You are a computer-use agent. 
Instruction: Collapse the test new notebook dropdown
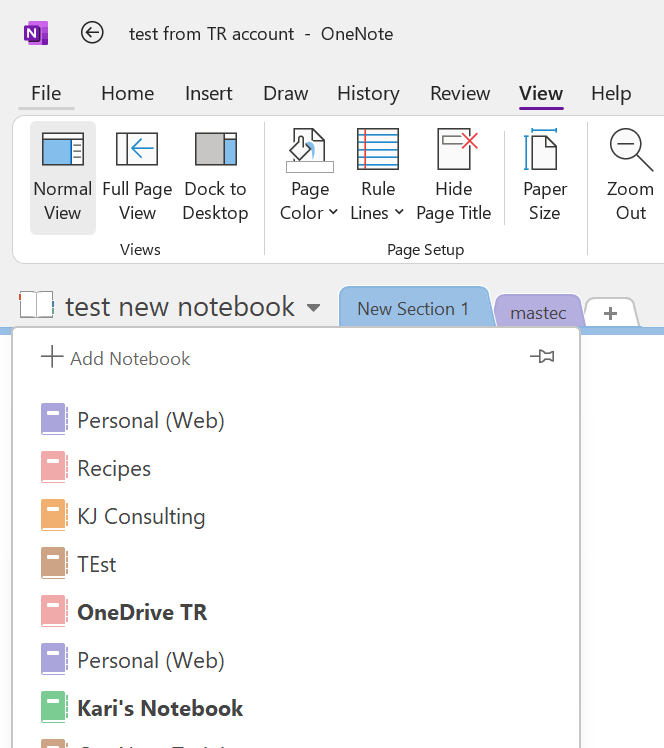(x=313, y=308)
